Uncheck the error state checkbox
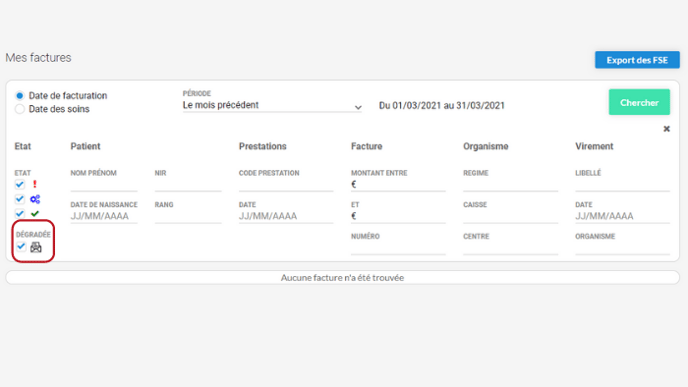688x387 pixels. point(20,184)
